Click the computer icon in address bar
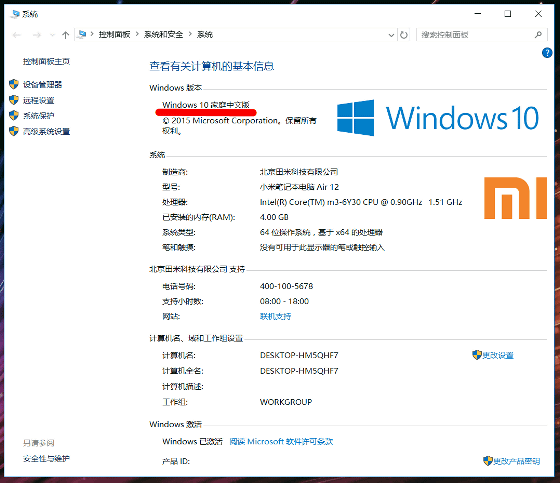 click(x=82, y=34)
